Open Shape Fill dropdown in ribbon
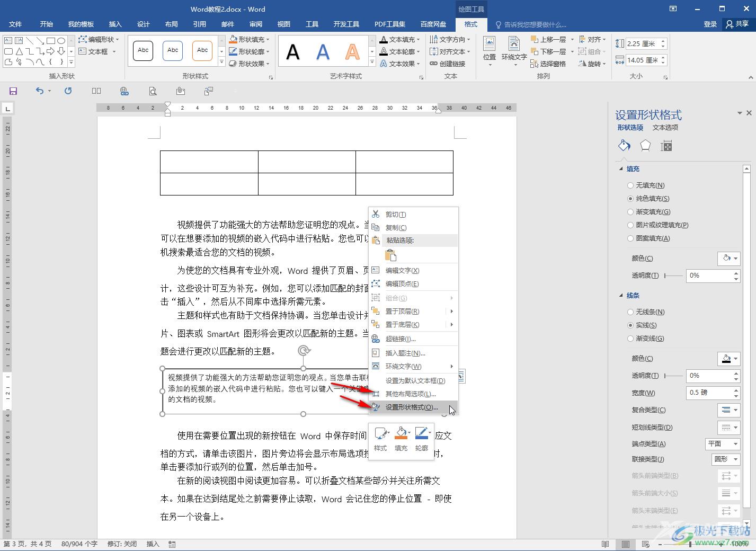 (x=249, y=39)
